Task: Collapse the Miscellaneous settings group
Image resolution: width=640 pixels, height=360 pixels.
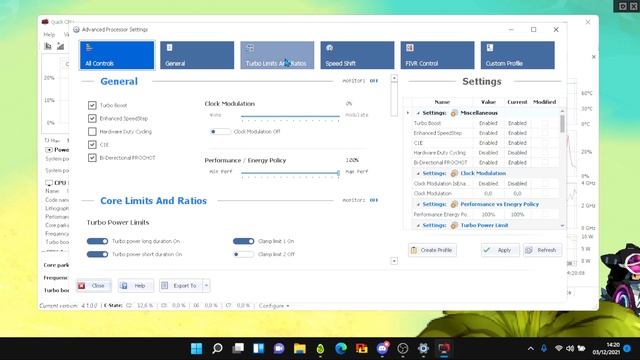Action: [x=418, y=113]
